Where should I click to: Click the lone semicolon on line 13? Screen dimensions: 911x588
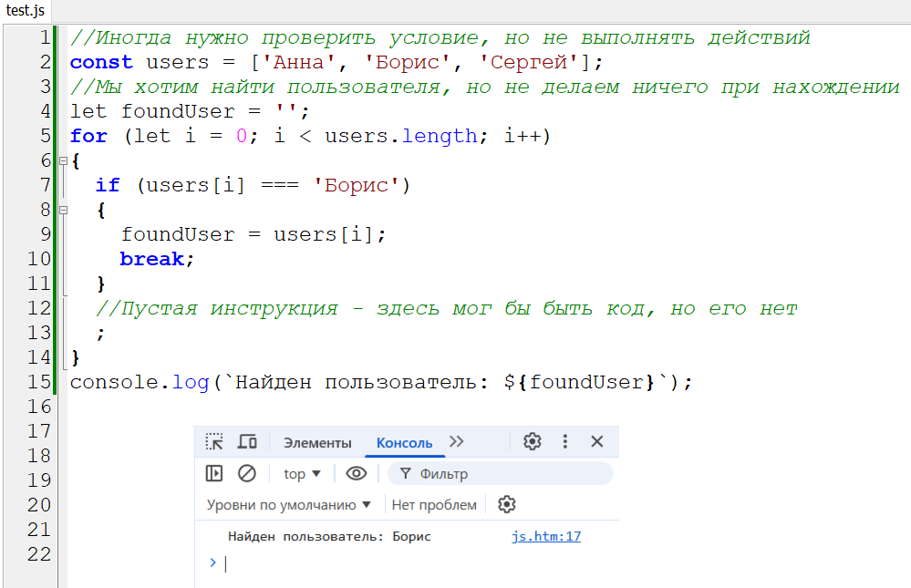(101, 334)
